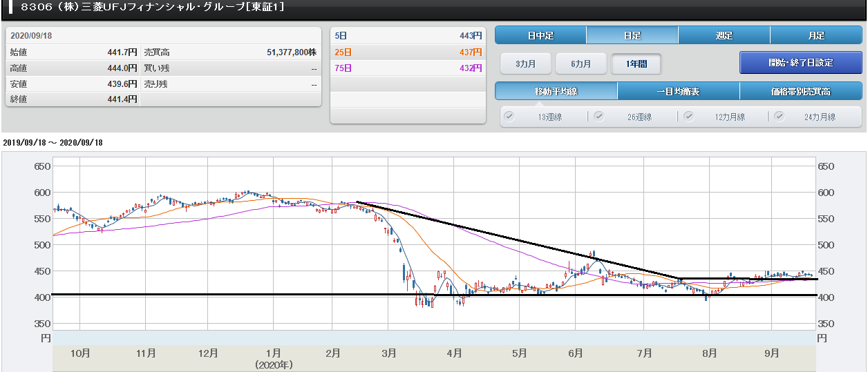868x372 pixels.
Task: Select the 一目均衡表 indicator tab
Action: pyautogui.click(x=678, y=91)
